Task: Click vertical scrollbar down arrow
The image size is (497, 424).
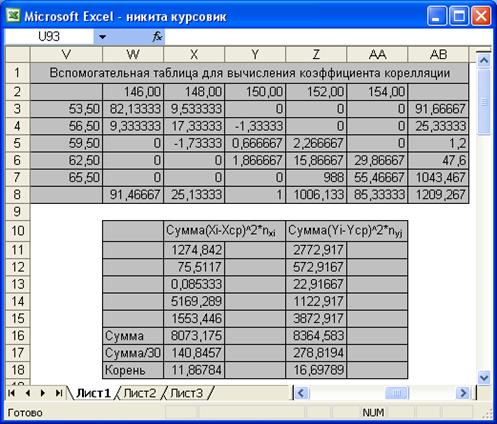Action: point(483,378)
